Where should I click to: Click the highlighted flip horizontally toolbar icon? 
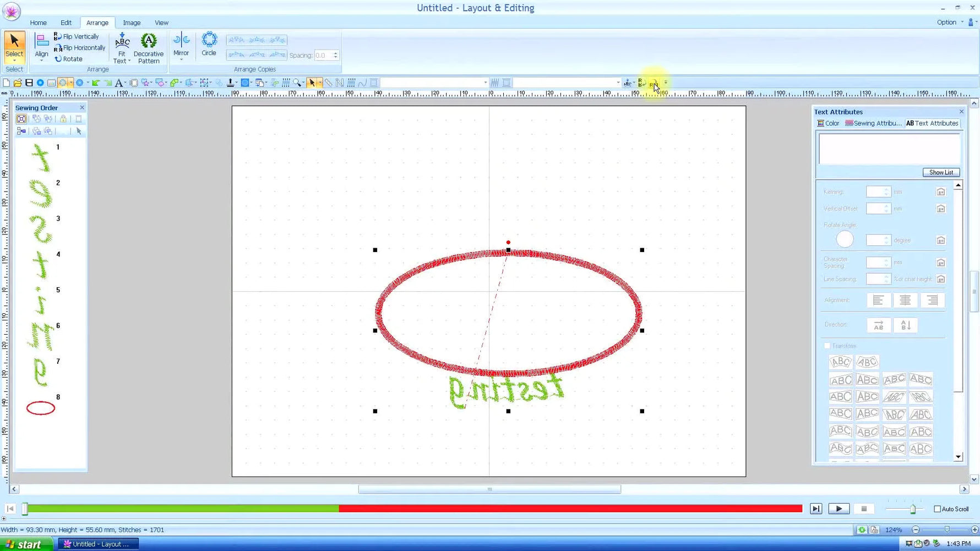pos(654,83)
